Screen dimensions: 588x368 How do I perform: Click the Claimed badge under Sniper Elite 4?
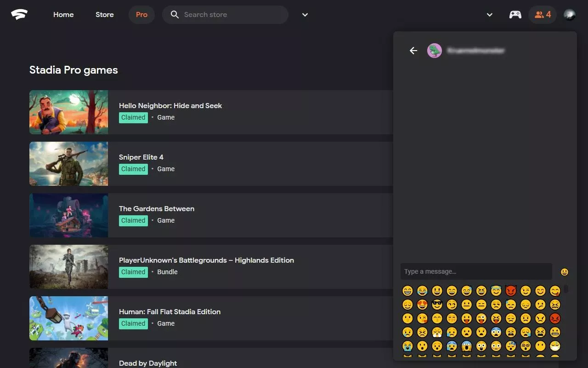tap(133, 169)
